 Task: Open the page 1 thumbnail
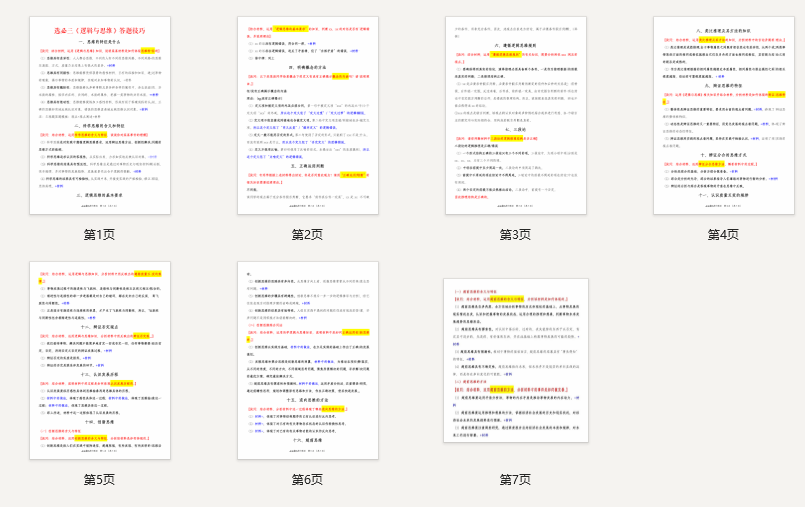tap(100, 115)
